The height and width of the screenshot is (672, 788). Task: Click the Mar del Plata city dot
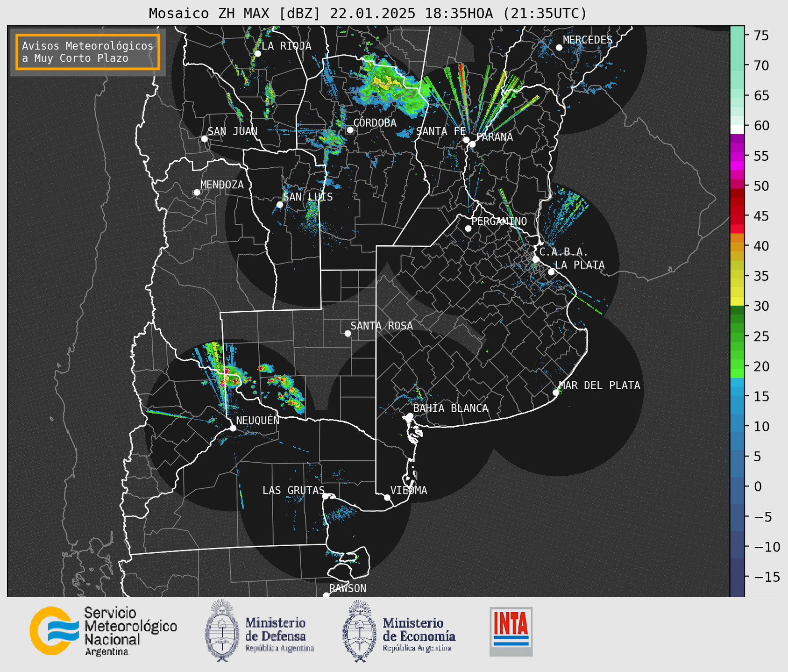click(555, 393)
